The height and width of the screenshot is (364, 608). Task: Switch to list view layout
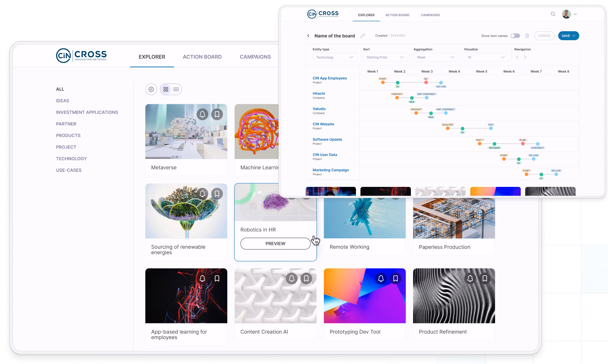[176, 89]
